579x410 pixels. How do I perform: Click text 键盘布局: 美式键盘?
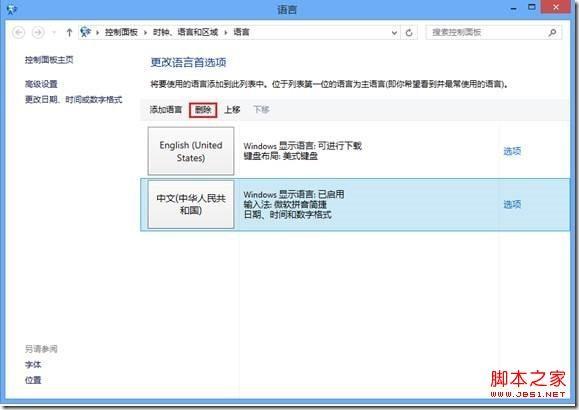[281, 156]
